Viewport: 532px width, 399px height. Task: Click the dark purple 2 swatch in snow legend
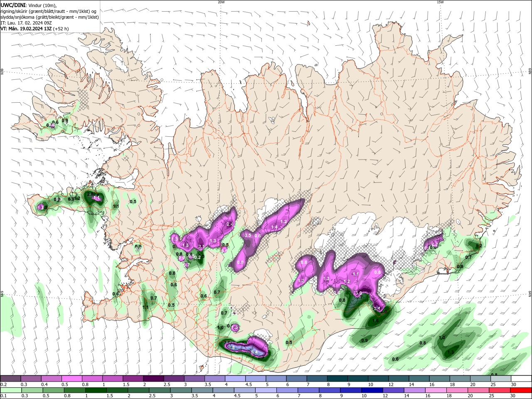point(153,379)
